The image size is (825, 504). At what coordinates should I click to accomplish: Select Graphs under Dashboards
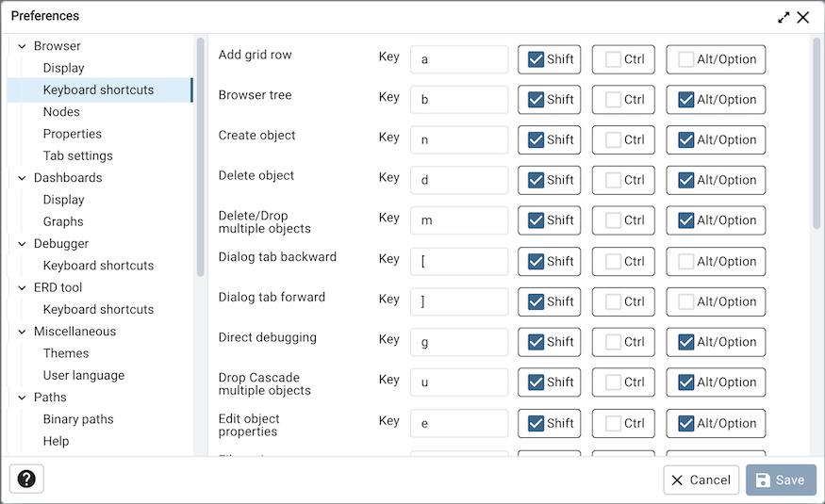(63, 221)
